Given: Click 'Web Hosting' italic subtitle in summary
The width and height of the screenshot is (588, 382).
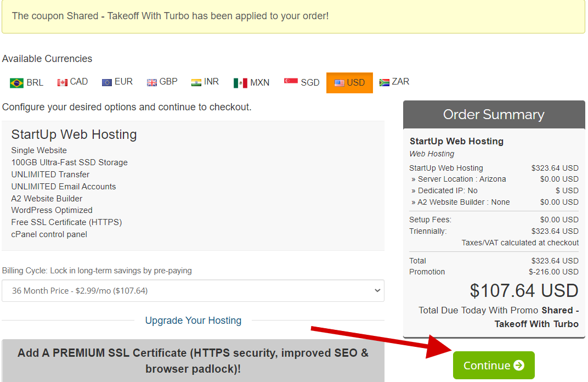Looking at the screenshot, I should pos(432,154).
